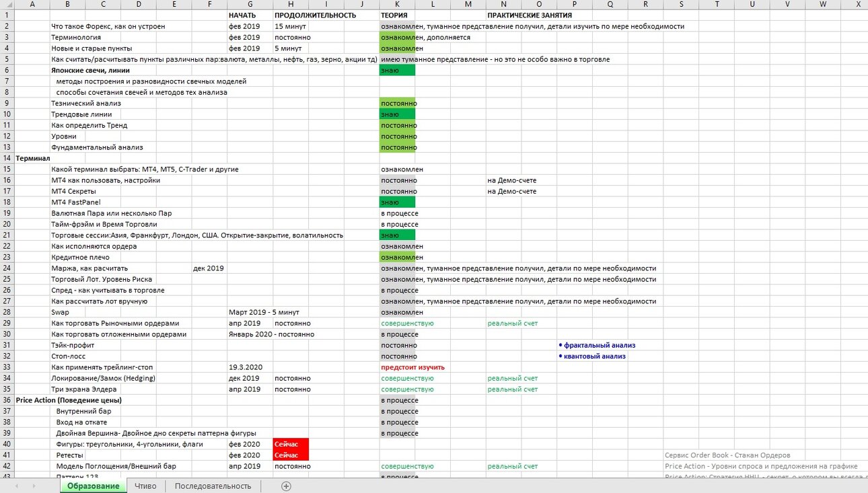The image size is (868, 493).
Task: Click the 'Торговый Лот. Уровень Риска' cell
Action: [102, 279]
